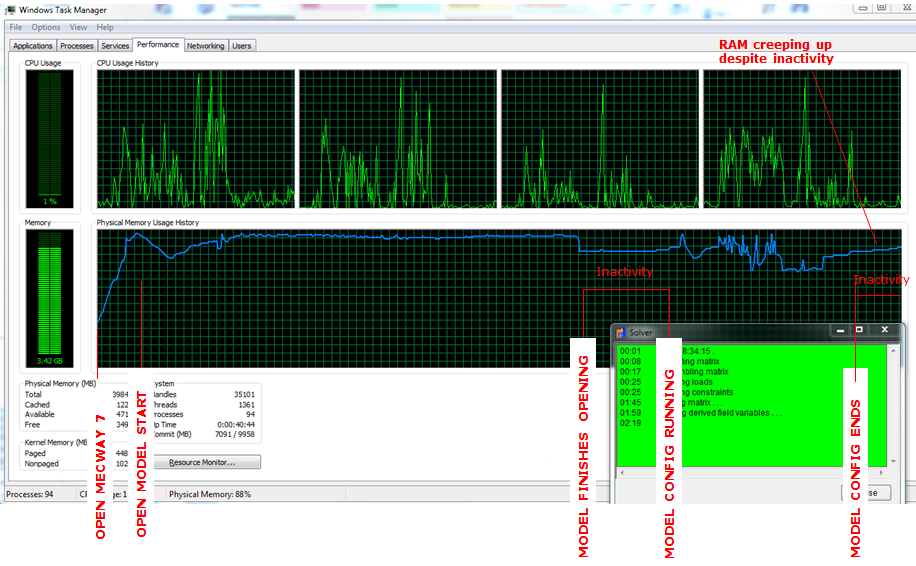Close the Solver window with X
Viewport: 916px width, 566px height.
(884, 330)
